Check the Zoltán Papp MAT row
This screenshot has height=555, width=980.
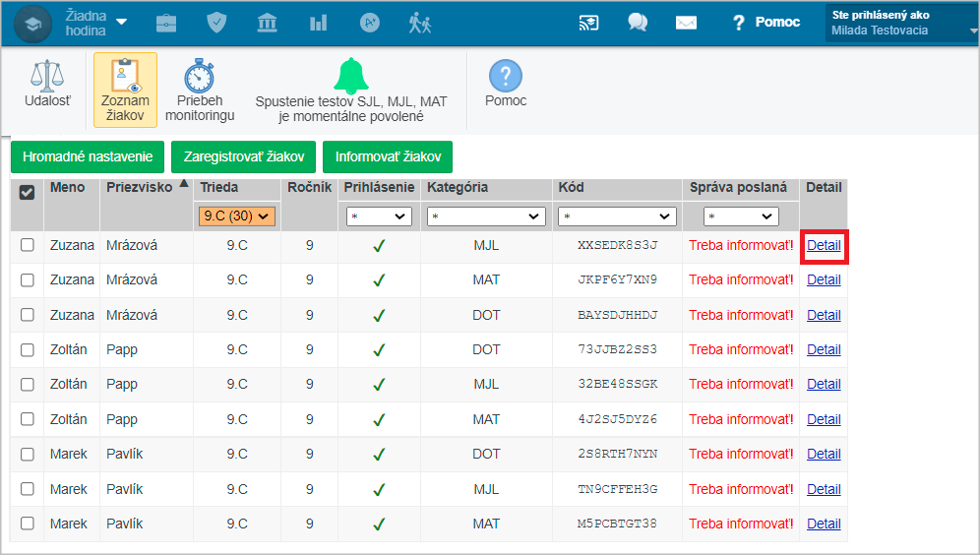pyautogui.click(x=27, y=419)
